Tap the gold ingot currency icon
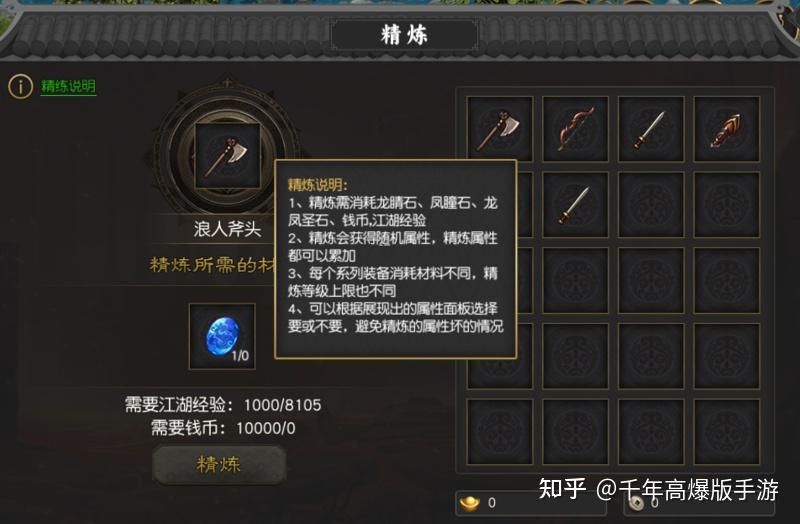This screenshot has height=524, width=800. [469, 503]
